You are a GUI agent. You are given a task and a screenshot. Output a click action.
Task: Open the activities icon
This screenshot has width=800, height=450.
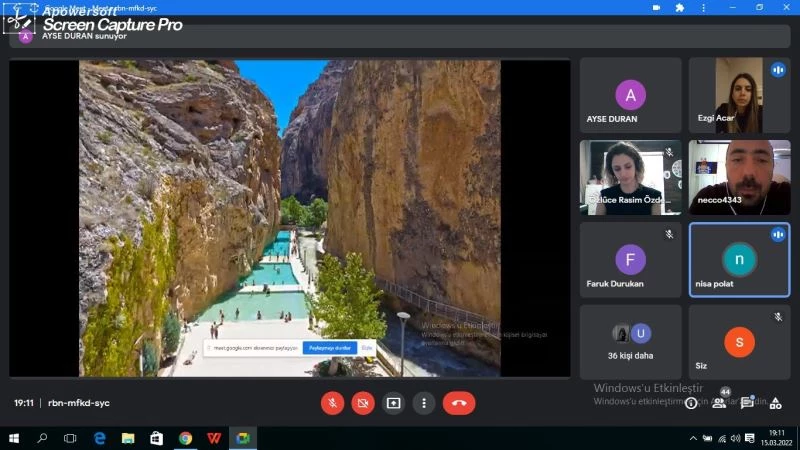click(775, 403)
